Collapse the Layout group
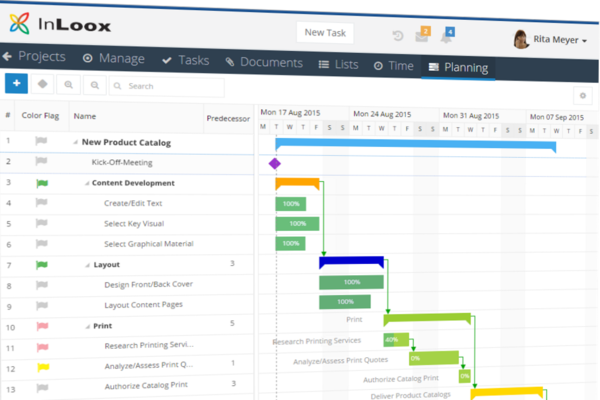600x400 pixels. click(88, 265)
